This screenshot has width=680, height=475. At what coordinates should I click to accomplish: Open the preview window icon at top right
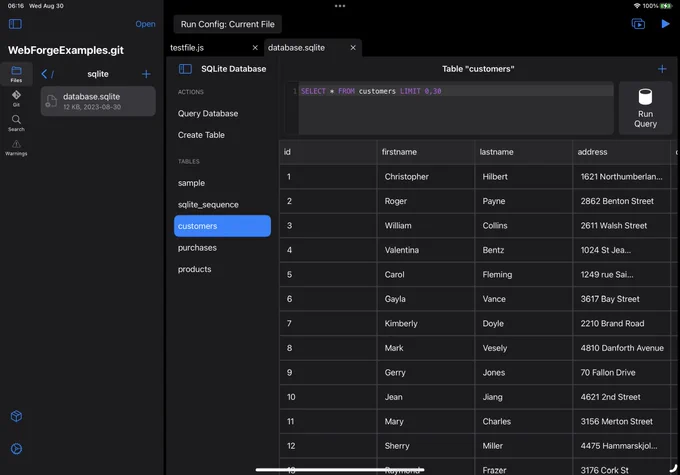pyautogui.click(x=638, y=24)
